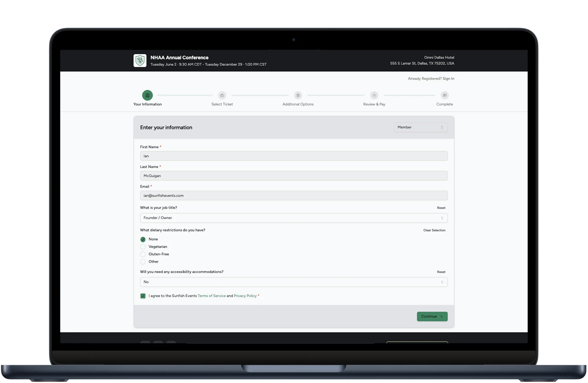Choose the Gluten-Free radio option
The width and height of the screenshot is (588, 383).
[x=143, y=254]
